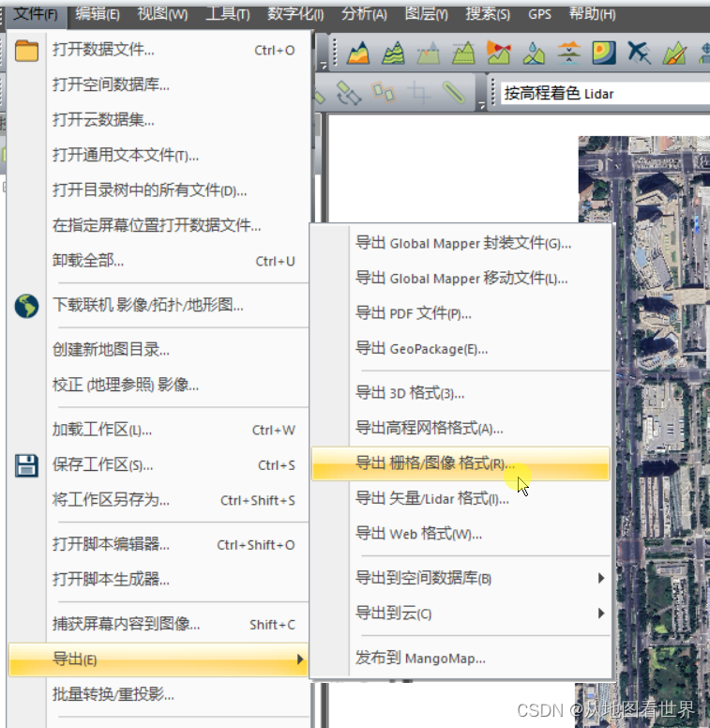The image size is (710, 728).
Task: Select 批量转换/重投影...
Action: click(158, 694)
